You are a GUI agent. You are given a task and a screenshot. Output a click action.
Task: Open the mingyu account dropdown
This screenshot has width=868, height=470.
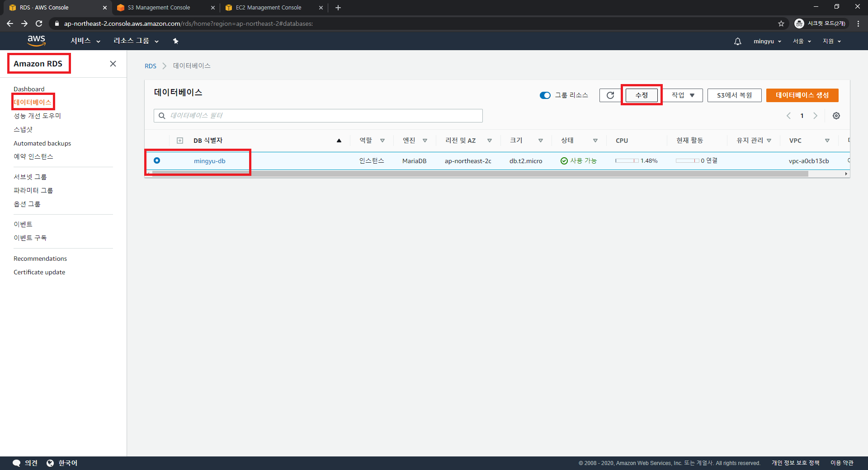point(767,41)
